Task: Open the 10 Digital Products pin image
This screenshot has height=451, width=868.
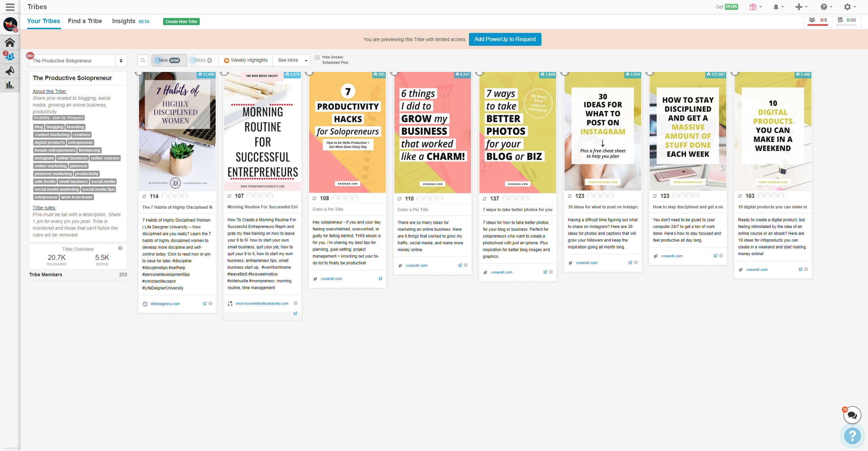Action: tap(773, 131)
